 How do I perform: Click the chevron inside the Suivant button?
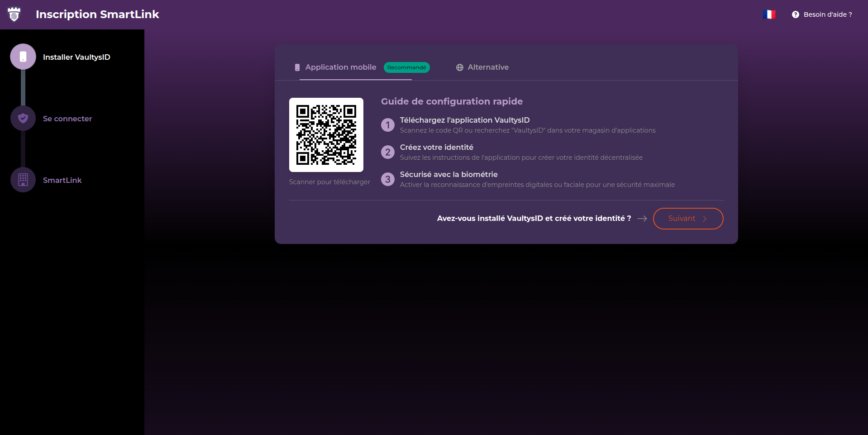click(704, 219)
